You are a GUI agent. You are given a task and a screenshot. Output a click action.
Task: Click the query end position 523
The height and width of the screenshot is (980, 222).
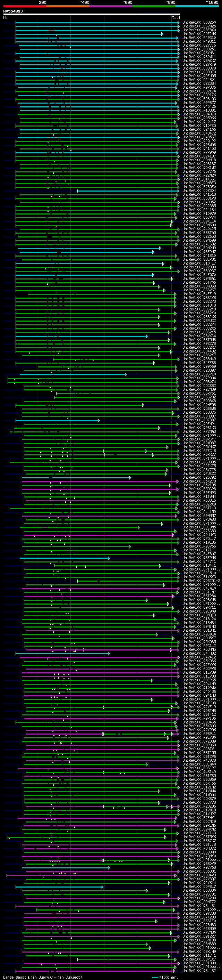click(x=175, y=17)
